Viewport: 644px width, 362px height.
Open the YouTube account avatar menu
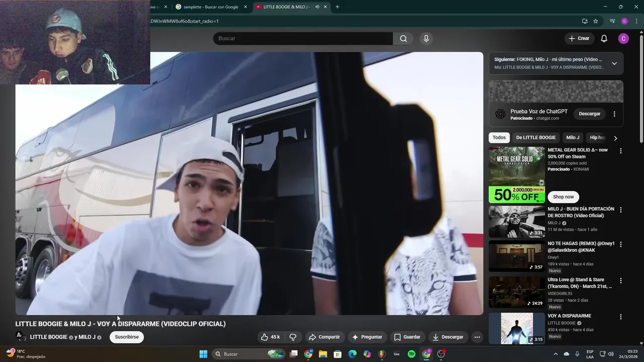(623, 39)
